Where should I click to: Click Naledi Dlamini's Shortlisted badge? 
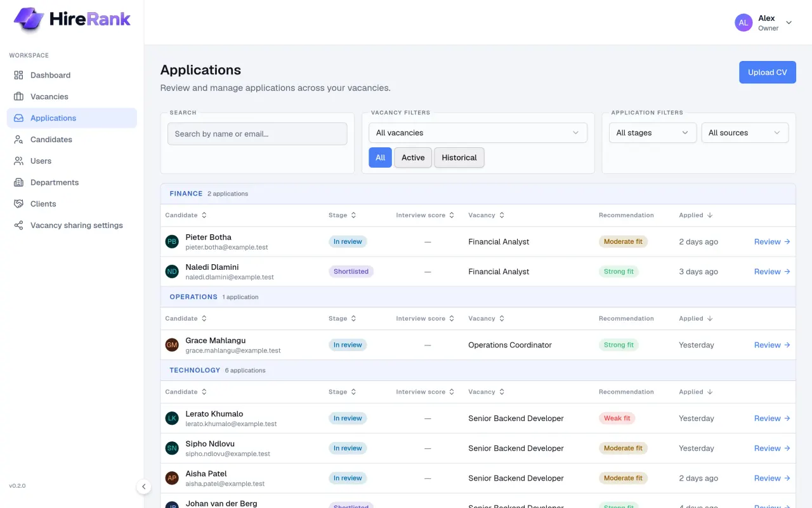(351, 272)
